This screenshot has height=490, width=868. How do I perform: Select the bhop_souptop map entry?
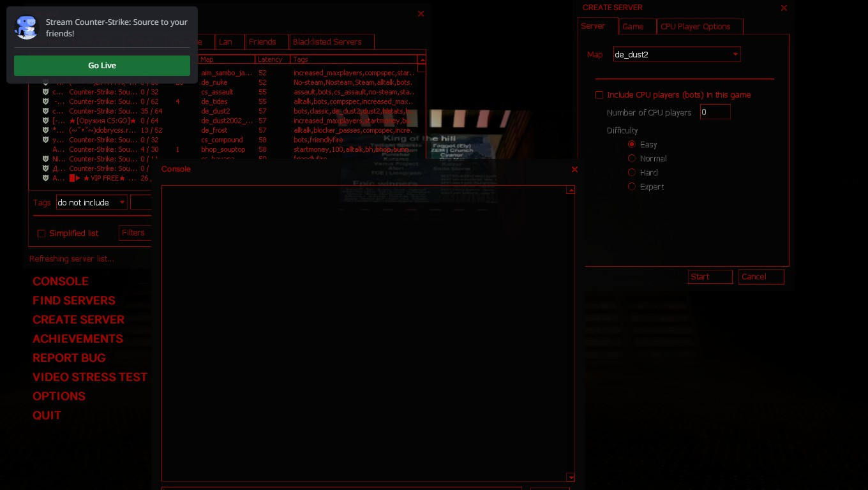pos(223,149)
